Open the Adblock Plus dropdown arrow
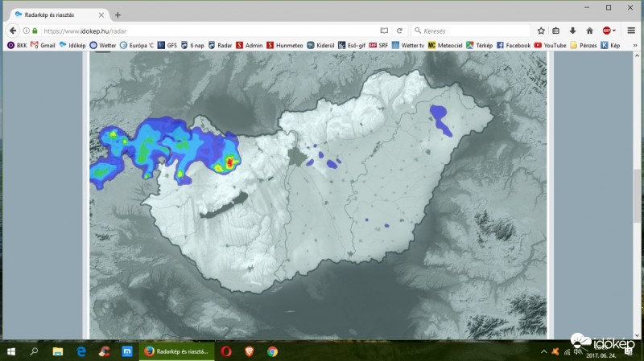 point(615,31)
